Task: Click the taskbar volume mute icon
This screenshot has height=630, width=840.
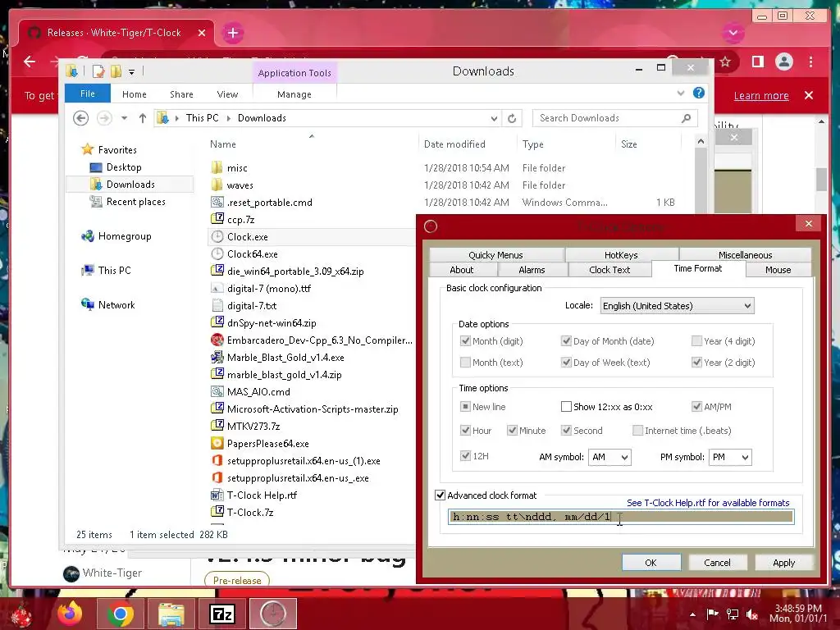Action: pyautogui.click(x=752, y=614)
